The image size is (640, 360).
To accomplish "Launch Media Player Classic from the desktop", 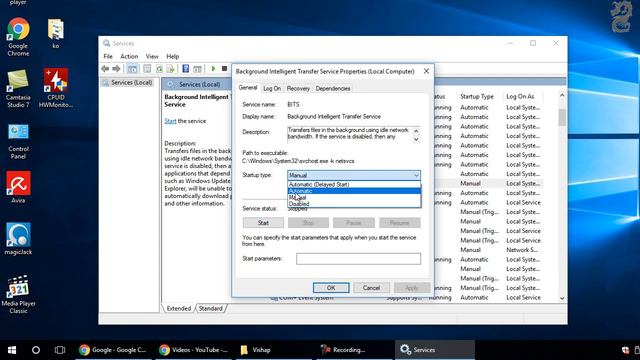I will click(18, 294).
